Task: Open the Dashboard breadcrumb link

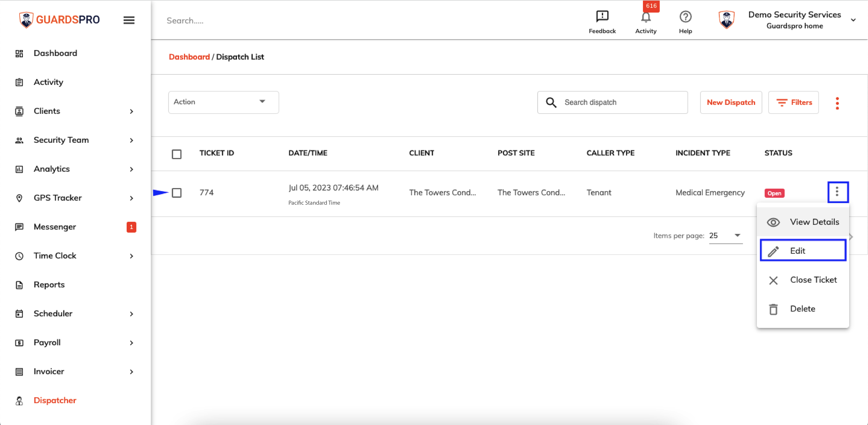Action: coord(189,57)
